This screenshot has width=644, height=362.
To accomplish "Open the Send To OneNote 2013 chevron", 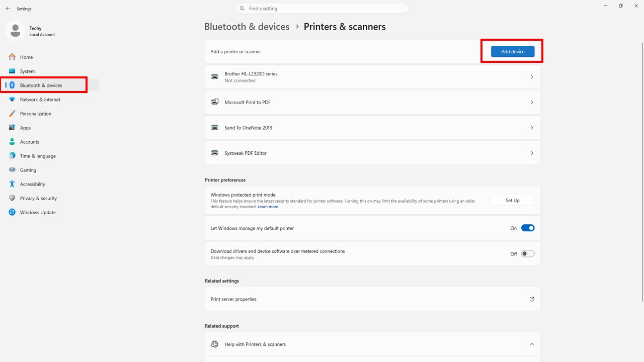I will [x=532, y=128].
